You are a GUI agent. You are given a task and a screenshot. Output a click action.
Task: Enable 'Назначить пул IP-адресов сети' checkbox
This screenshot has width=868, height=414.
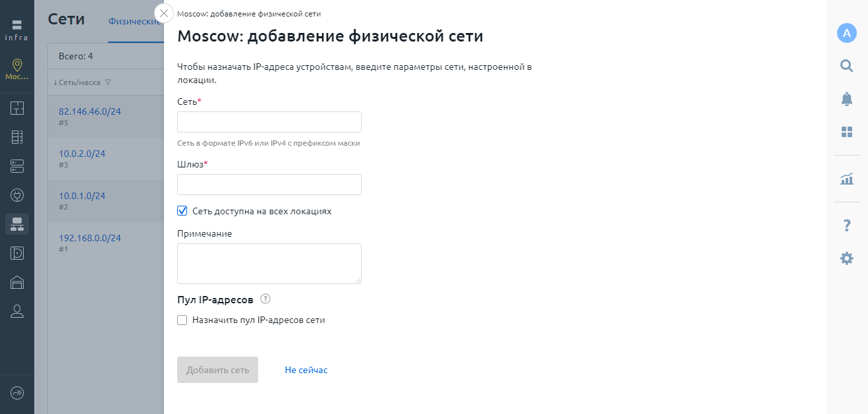pos(182,320)
